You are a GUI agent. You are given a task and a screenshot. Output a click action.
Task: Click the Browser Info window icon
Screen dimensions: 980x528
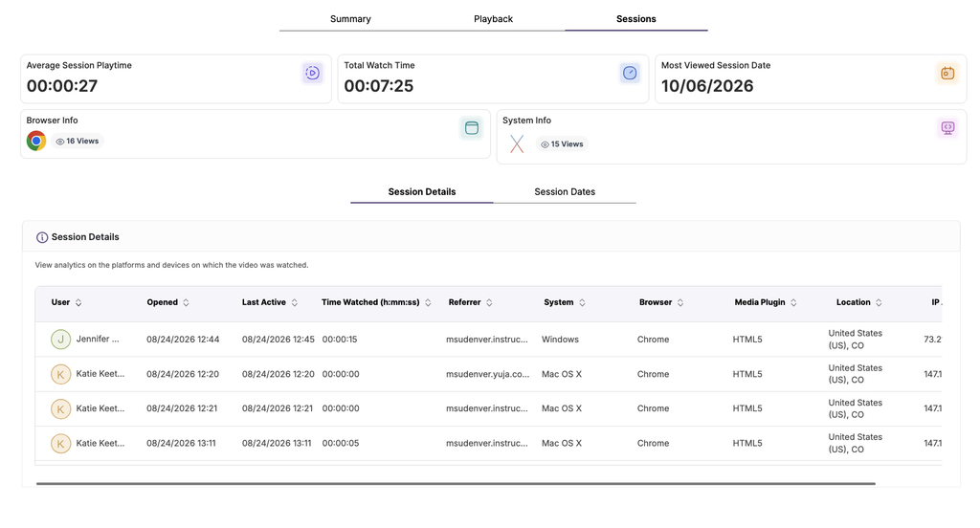[x=472, y=128]
